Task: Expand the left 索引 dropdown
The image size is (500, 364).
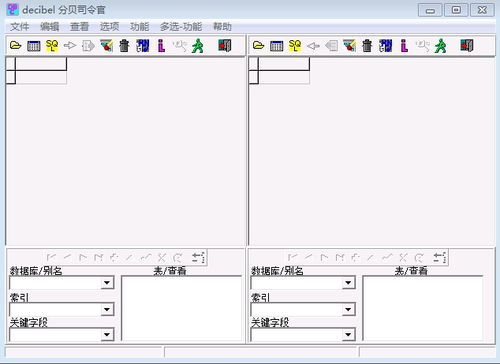Action: coord(107,310)
